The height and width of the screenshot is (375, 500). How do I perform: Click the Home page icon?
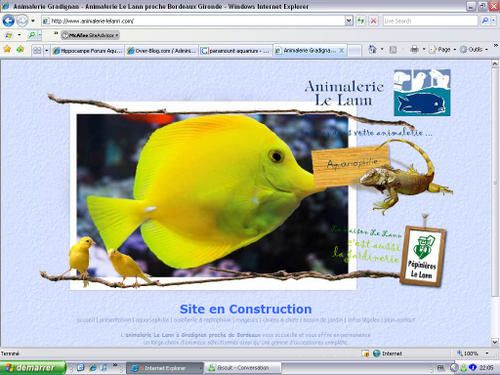coord(372,50)
